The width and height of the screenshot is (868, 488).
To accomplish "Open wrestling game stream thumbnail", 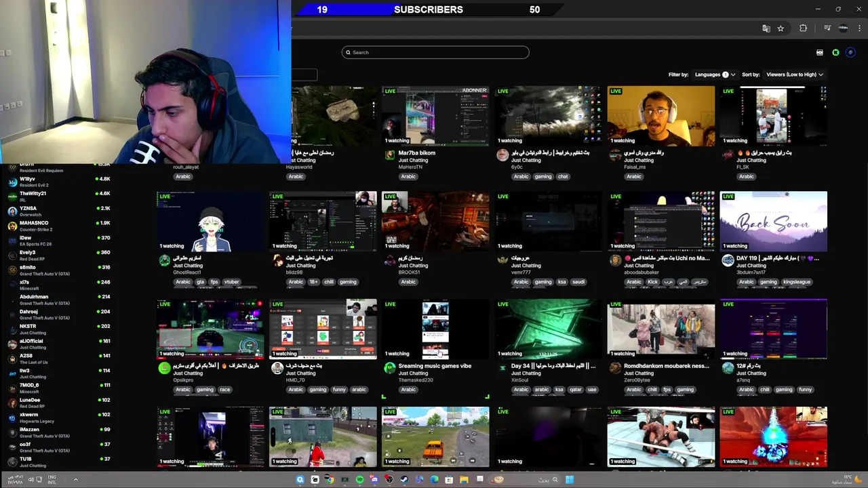I will tap(661, 436).
